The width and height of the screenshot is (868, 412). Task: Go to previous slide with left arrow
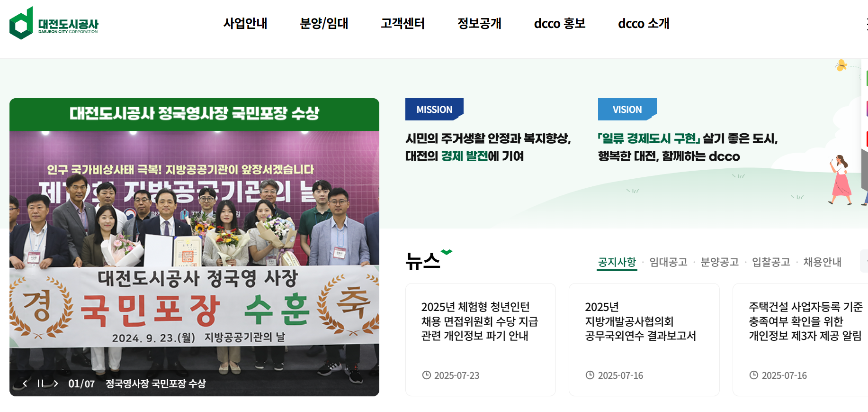[x=25, y=384]
